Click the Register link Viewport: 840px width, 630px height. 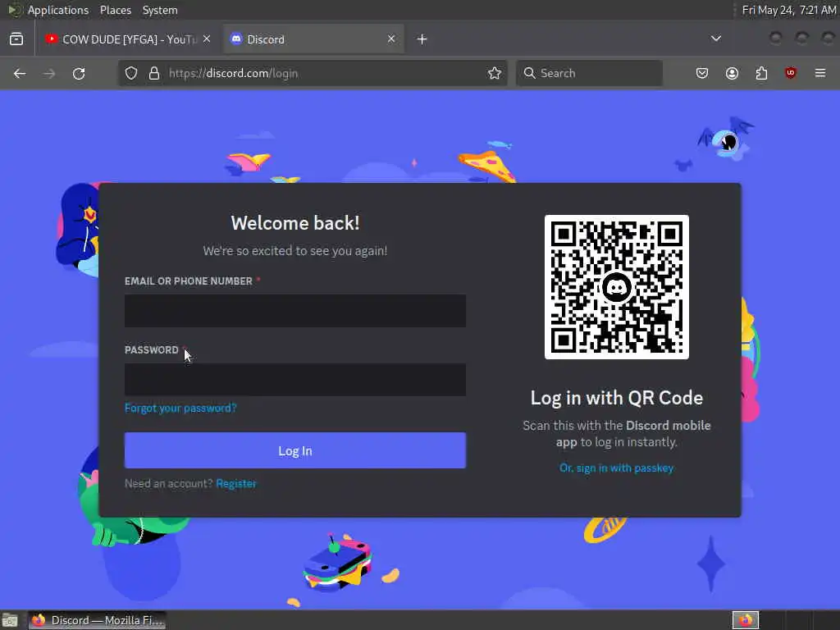(x=236, y=484)
